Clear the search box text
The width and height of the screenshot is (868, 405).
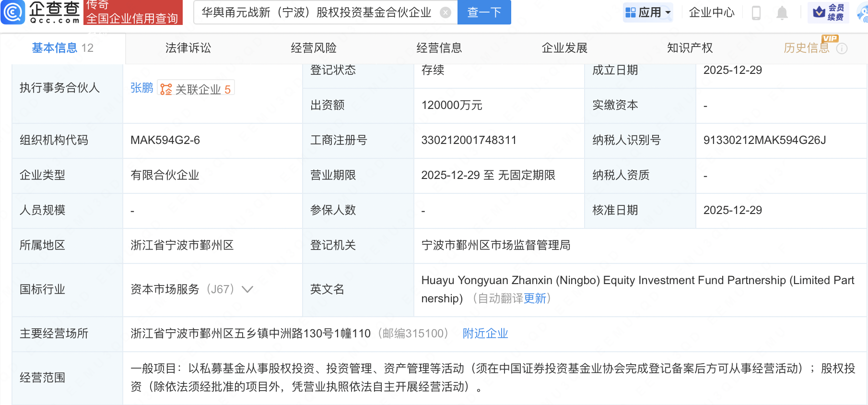(446, 12)
